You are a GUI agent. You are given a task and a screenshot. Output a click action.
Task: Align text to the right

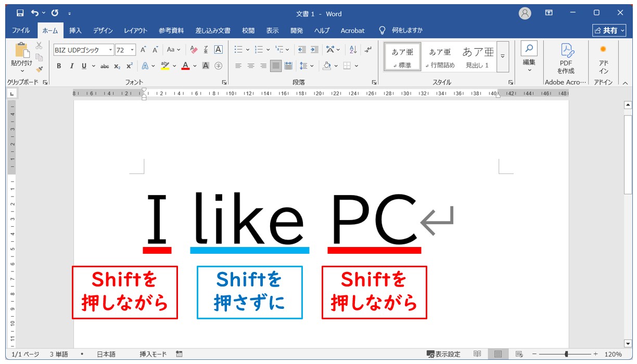click(263, 66)
